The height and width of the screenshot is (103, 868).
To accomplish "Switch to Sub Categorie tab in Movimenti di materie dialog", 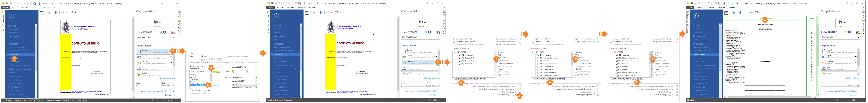I will (x=559, y=79).
